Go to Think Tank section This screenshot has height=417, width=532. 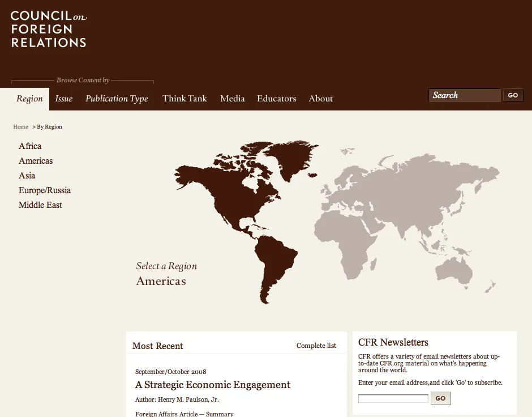pyautogui.click(x=185, y=99)
